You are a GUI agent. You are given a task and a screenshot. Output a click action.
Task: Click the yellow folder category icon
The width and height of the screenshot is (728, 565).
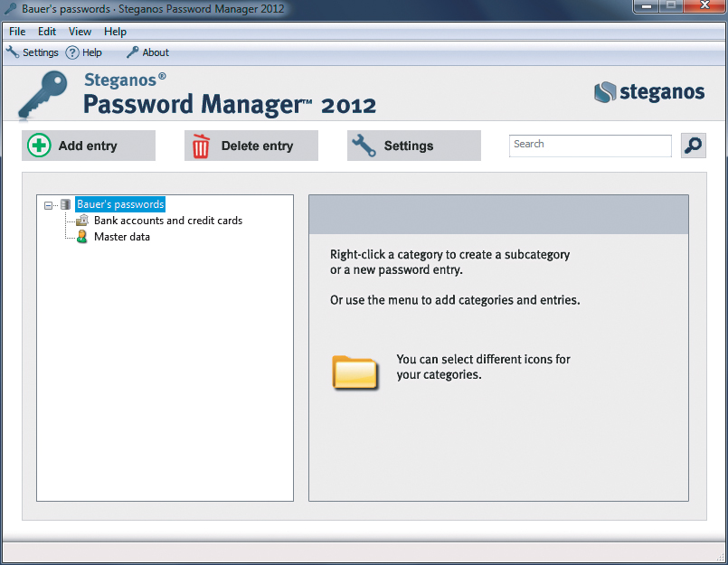(x=355, y=371)
